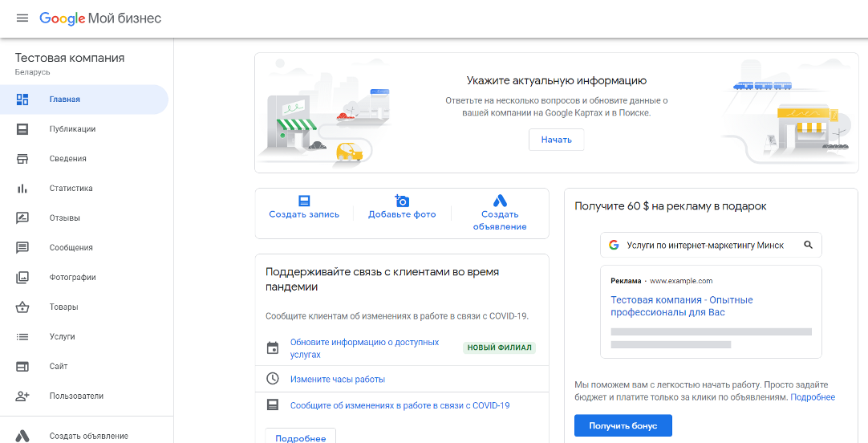
Task: Click the Google Мой бизнес logo
Action: coord(100,18)
